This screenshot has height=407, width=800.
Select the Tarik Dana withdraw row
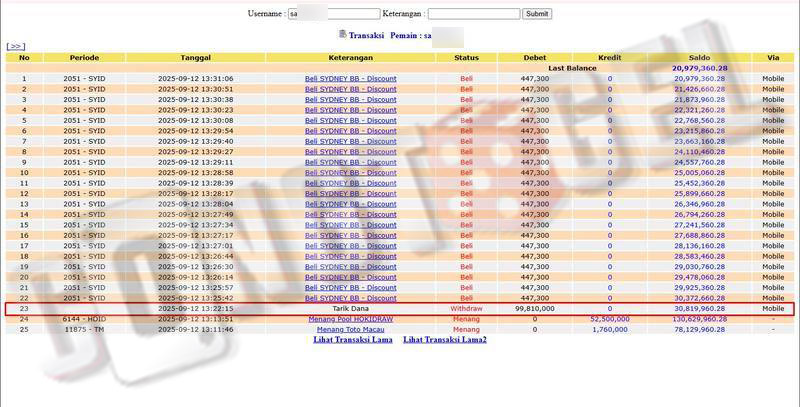(350, 309)
